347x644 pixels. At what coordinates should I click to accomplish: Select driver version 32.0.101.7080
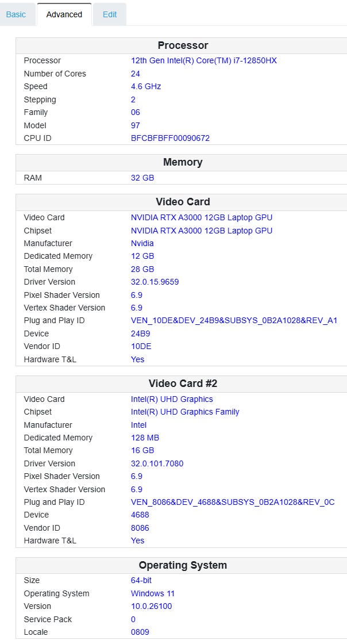click(157, 463)
